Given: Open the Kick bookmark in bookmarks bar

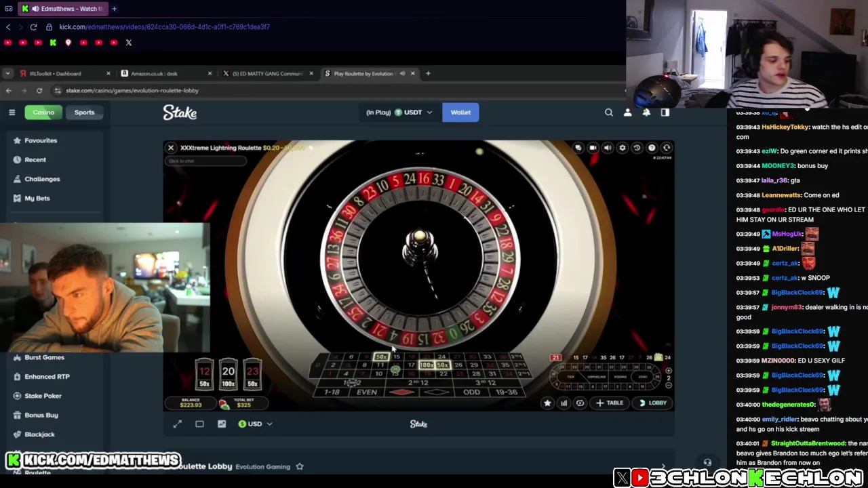Looking at the screenshot, I should [53, 43].
